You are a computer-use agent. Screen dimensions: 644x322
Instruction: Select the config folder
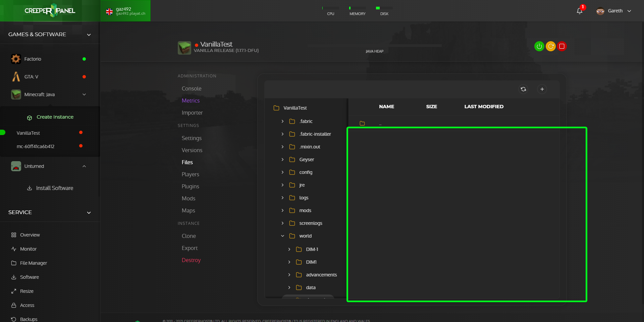(x=306, y=172)
